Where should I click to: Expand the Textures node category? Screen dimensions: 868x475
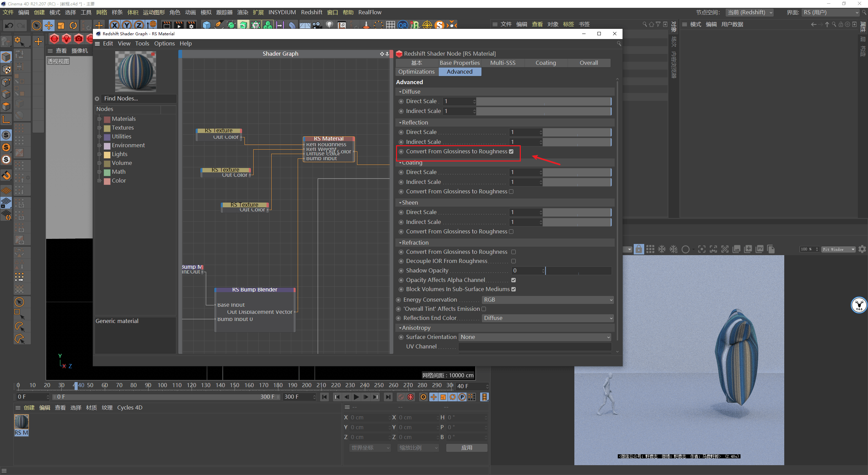coord(100,128)
